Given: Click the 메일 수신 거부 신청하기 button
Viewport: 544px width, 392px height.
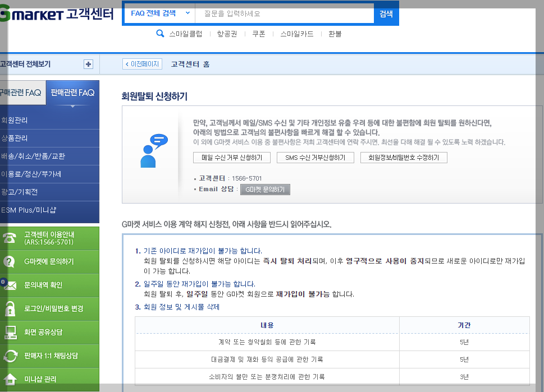Looking at the screenshot, I should 232,158.
